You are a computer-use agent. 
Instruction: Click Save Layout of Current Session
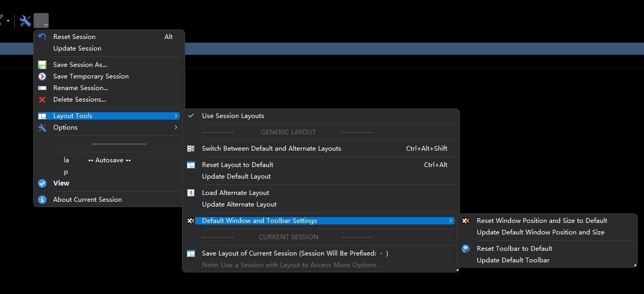(x=294, y=253)
